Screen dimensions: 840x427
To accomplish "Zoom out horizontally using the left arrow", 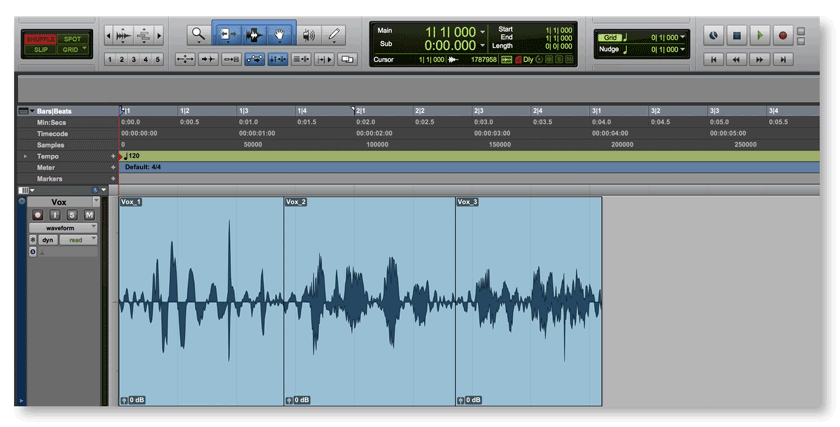I will coord(109,35).
